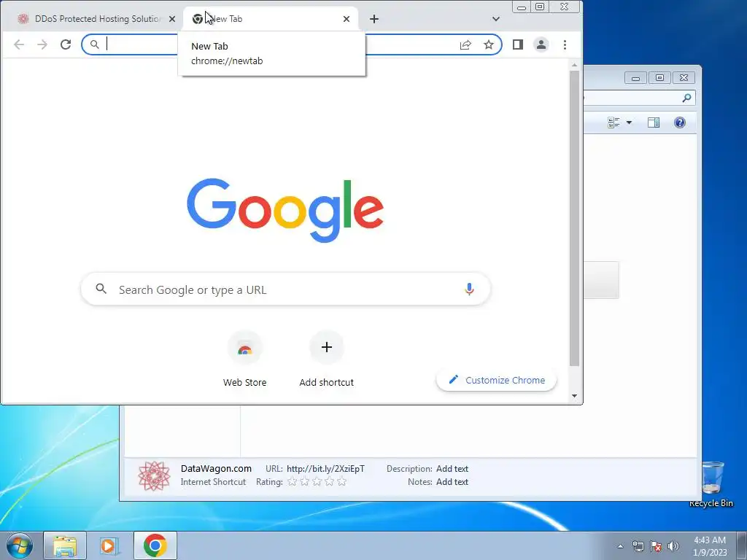The height and width of the screenshot is (560, 747).
Task: Expand the tab search chevron
Action: 496,19
